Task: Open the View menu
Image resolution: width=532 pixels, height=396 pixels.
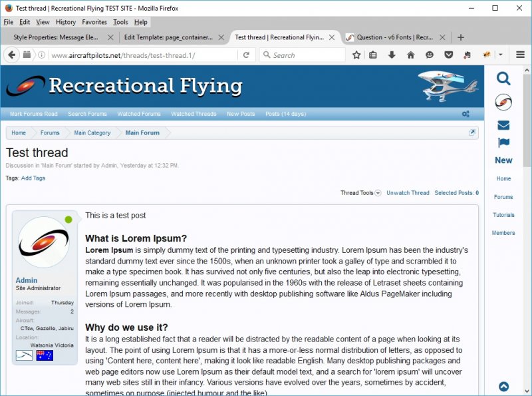Action: [43, 22]
